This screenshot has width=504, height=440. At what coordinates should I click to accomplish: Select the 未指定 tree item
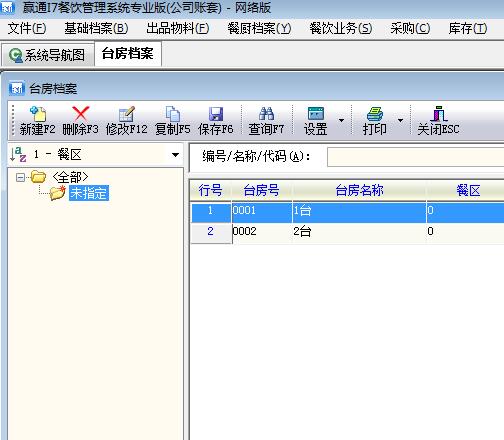click(89, 193)
